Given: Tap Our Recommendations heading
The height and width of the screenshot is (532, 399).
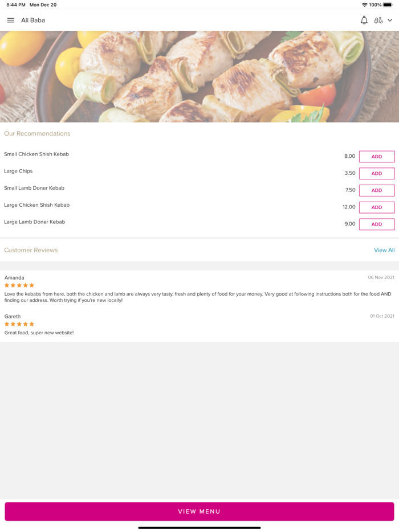Looking at the screenshot, I should [x=37, y=134].
